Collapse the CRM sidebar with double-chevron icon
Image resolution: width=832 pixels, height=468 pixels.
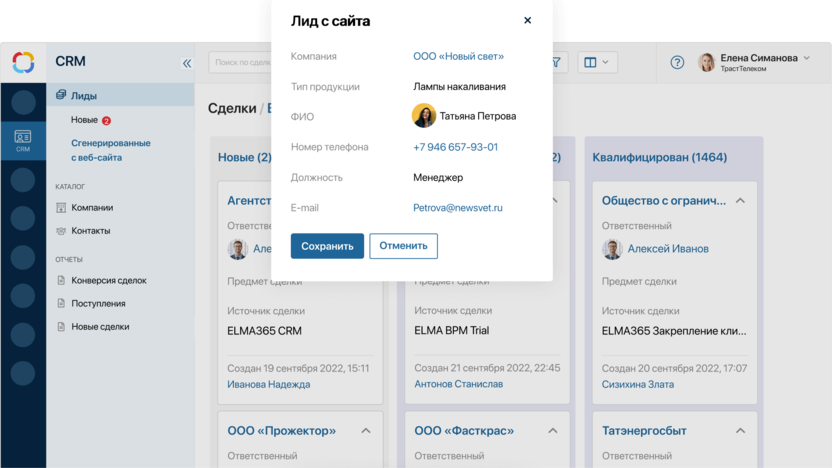pos(187,63)
